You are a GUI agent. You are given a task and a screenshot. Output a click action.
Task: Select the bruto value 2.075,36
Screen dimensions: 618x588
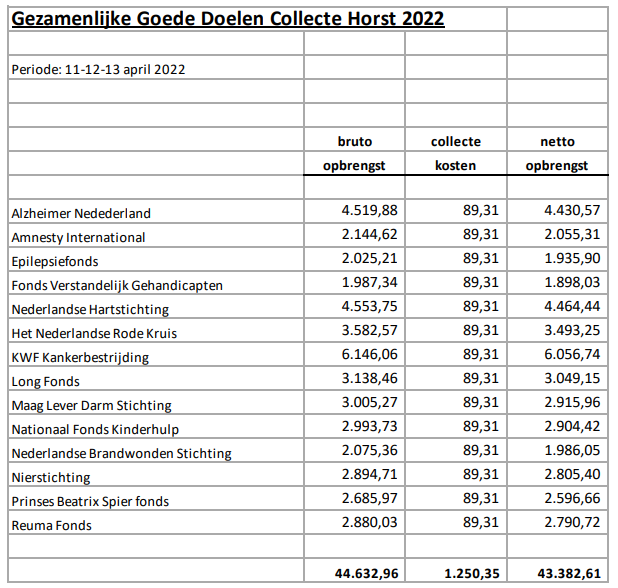[369, 451]
